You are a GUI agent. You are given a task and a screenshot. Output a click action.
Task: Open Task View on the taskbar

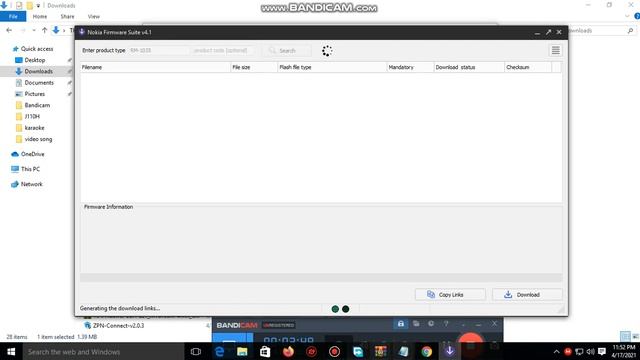pos(196,351)
